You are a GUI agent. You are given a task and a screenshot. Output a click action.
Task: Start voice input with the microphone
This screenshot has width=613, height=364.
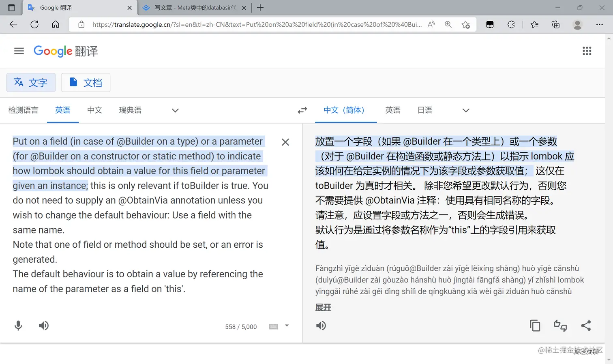(18, 325)
